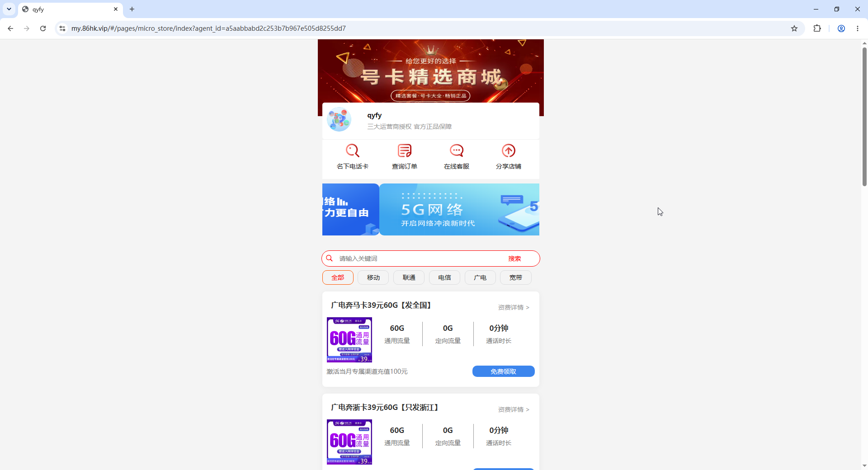Open the 广电奔浙卡 60G product image

coord(349,442)
